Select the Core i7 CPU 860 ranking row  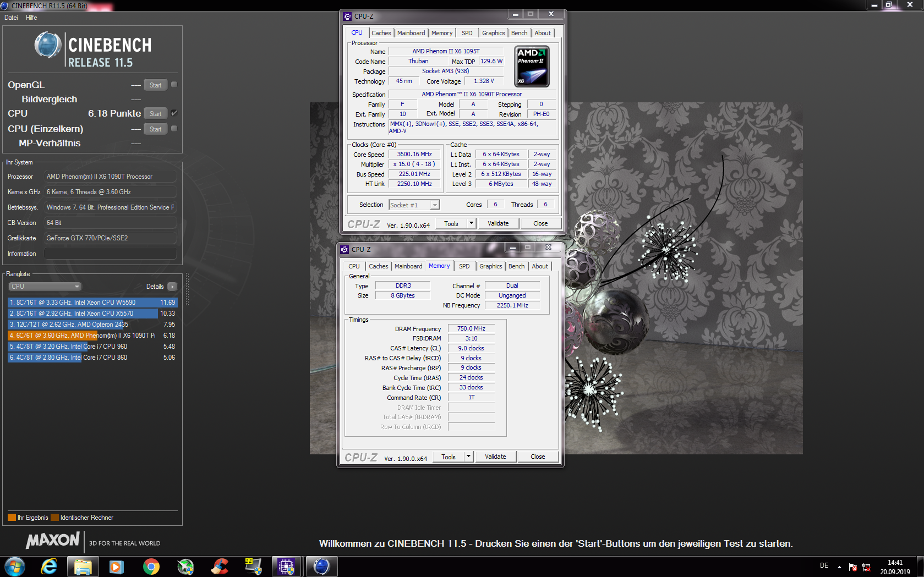coord(92,358)
